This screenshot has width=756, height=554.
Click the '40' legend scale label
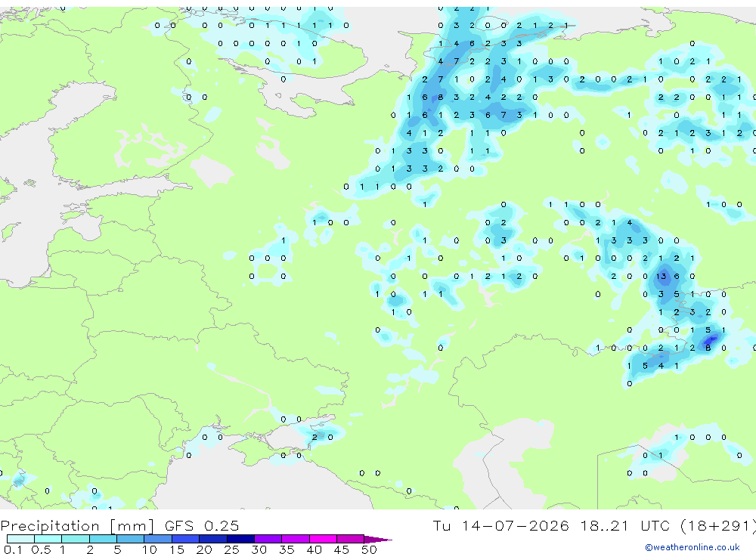coord(314,549)
